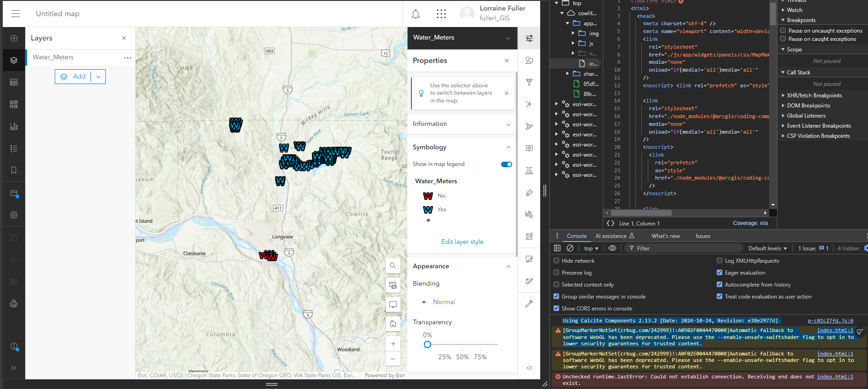868x389 pixels.
Task: Open the app launcher grid icon
Action: point(441,14)
